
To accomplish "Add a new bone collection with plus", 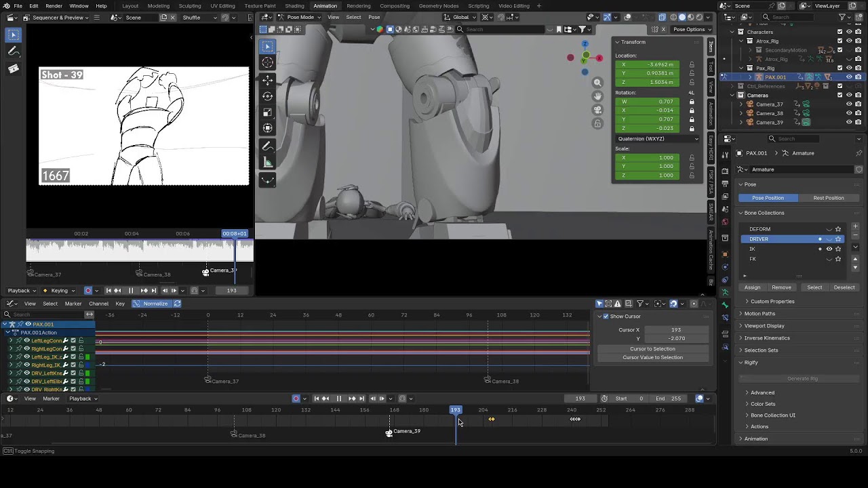I will click(x=855, y=227).
